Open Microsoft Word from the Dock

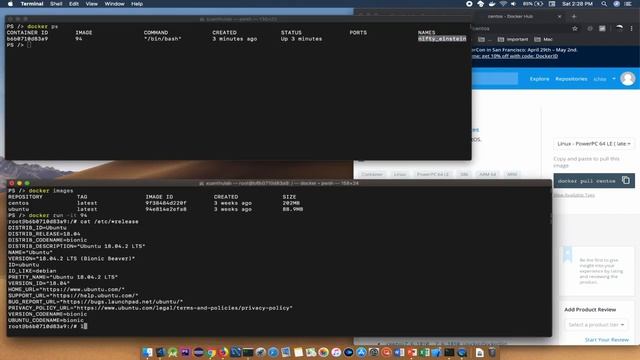[x=399, y=352]
